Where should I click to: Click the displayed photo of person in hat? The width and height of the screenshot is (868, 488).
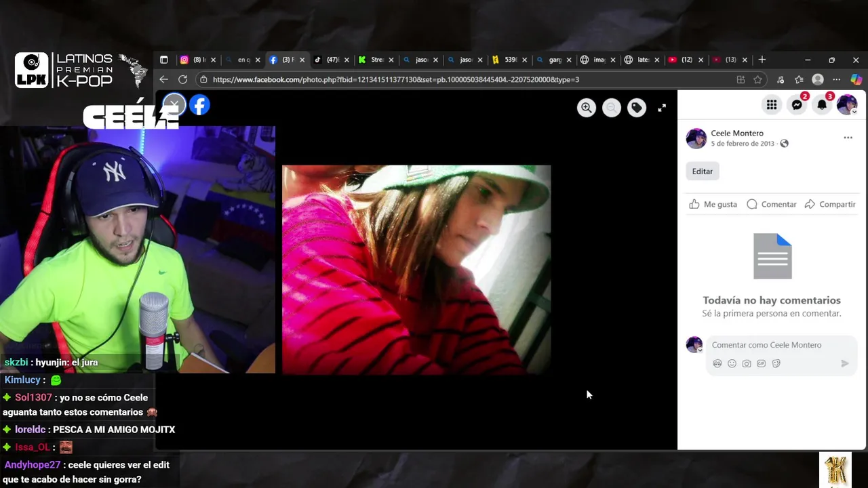(416, 270)
